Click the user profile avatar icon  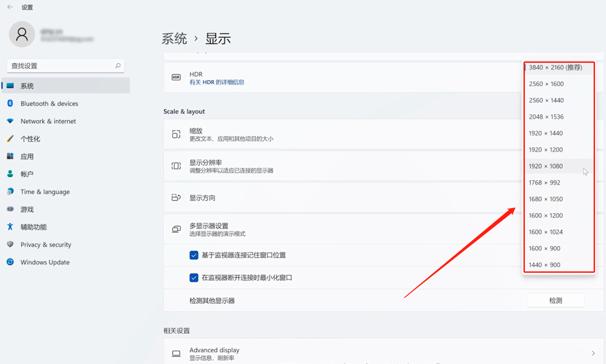coord(22,34)
